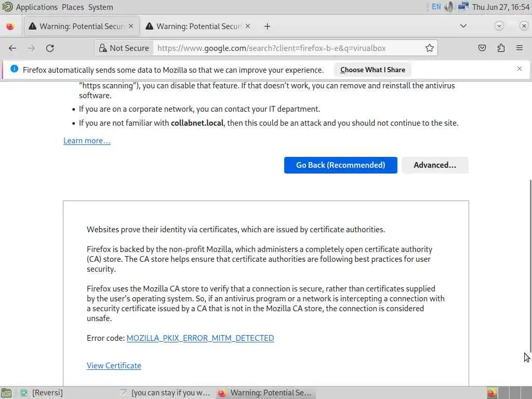Expand the list all tabs chevron
Screen dimensions: 532x399
tap(463, 26)
